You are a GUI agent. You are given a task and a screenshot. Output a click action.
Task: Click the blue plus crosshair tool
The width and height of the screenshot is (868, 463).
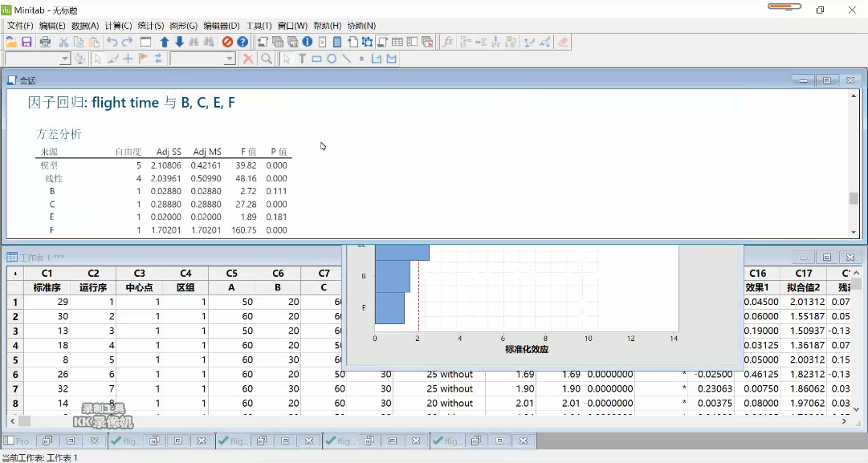(x=128, y=59)
